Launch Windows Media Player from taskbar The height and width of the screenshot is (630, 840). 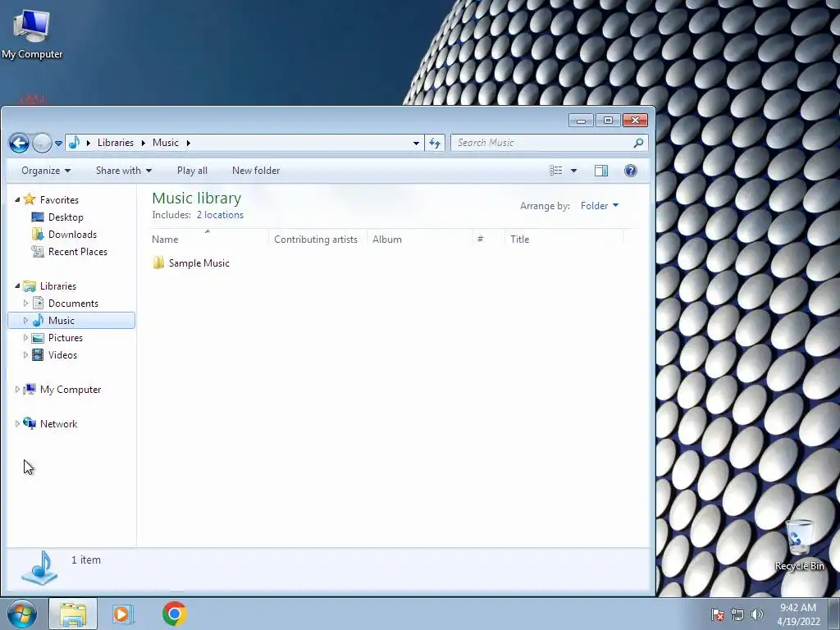122,614
